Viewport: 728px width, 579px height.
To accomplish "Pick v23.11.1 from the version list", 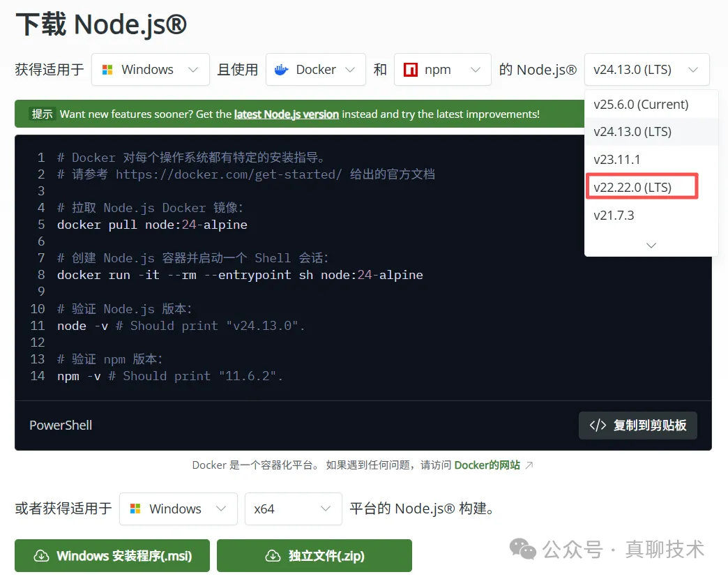I will pos(617,160).
